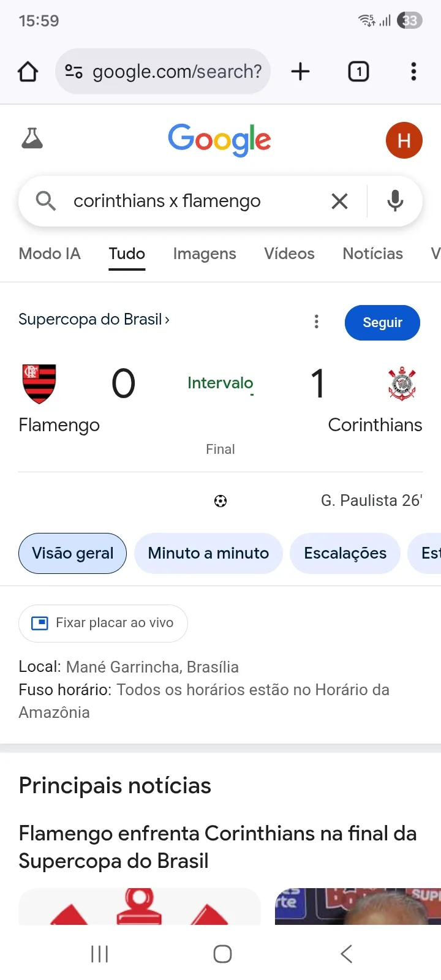Follow the match with Seguir button

coord(382,323)
